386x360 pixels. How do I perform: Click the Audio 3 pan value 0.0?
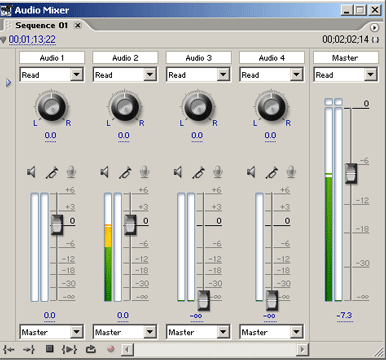tap(197, 136)
